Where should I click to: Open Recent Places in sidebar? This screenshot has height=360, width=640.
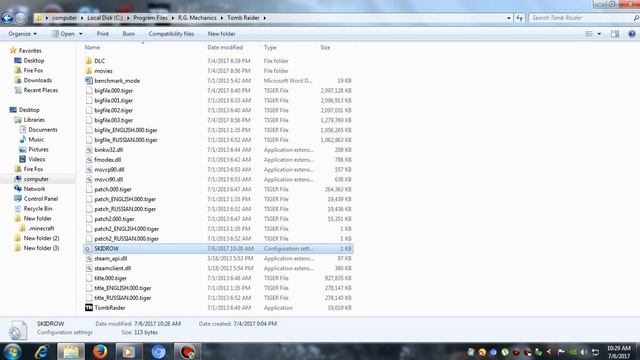[x=41, y=90]
